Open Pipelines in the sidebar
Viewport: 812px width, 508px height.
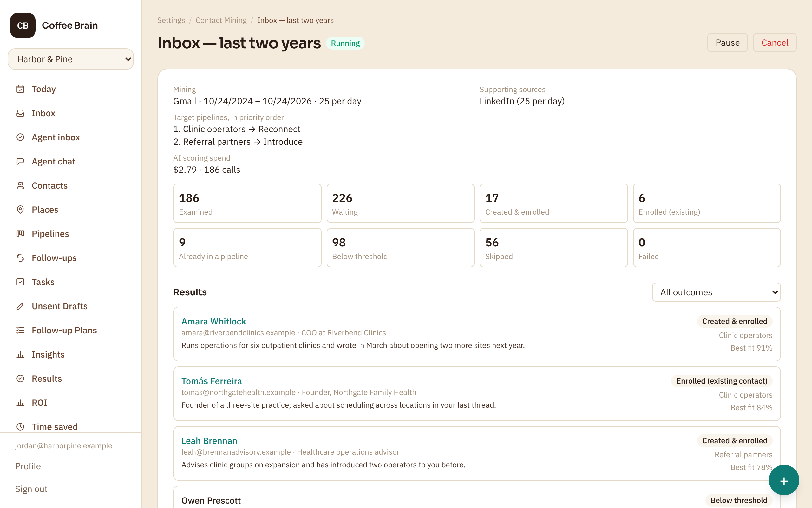(x=50, y=234)
